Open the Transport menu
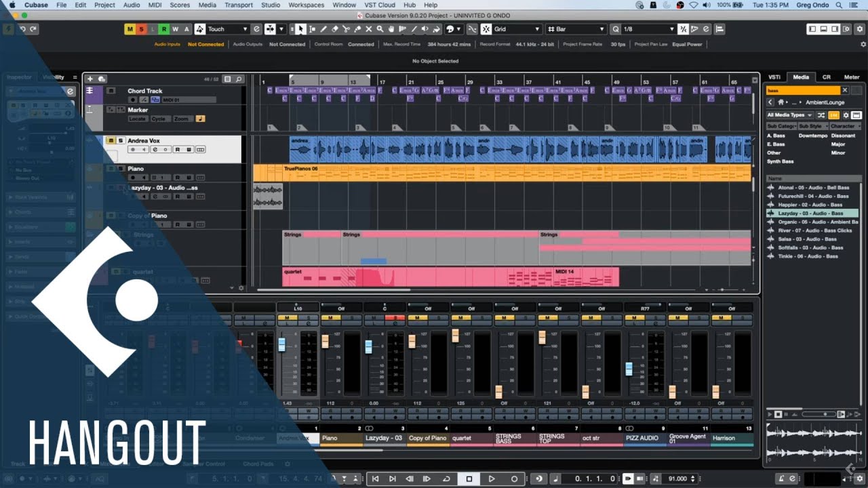This screenshot has width=868, height=488. pyautogui.click(x=239, y=5)
